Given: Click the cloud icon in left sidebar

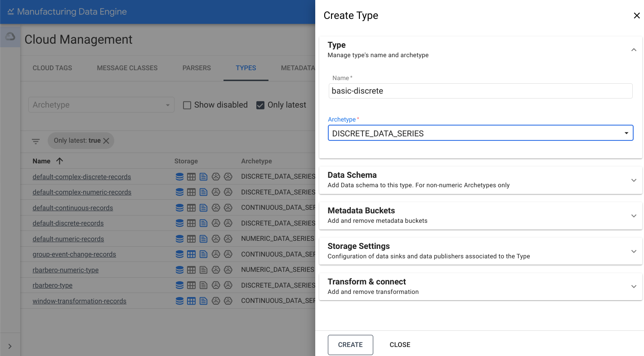Looking at the screenshot, I should tap(10, 36).
